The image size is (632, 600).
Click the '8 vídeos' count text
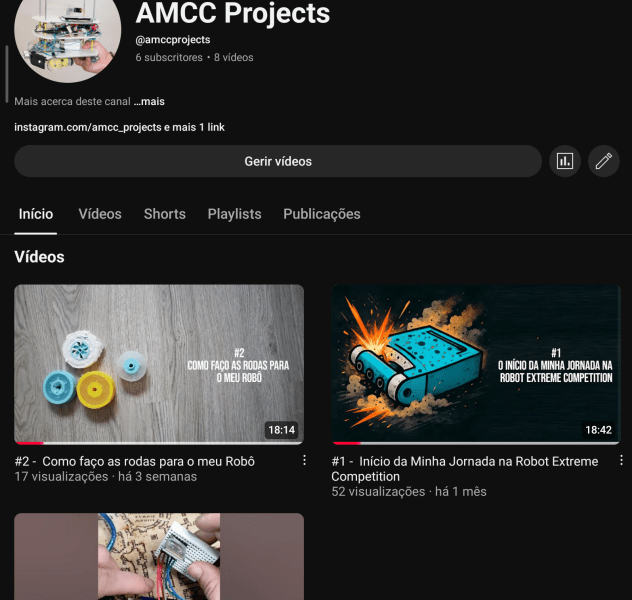pyautogui.click(x=233, y=58)
